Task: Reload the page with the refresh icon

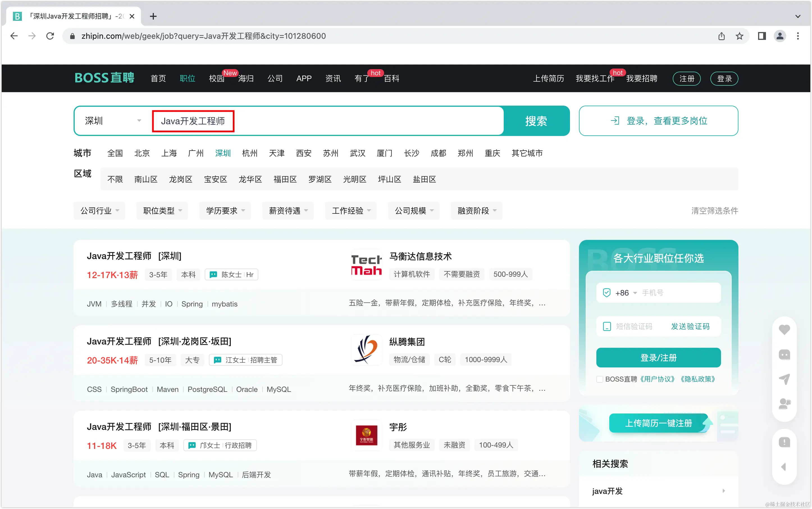Action: [50, 36]
